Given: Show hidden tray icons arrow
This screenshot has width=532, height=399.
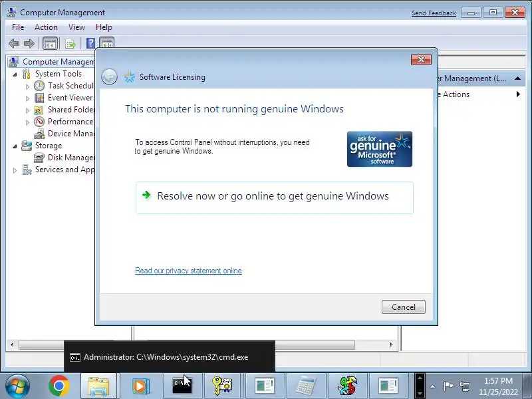Looking at the screenshot, I should 433,386.
